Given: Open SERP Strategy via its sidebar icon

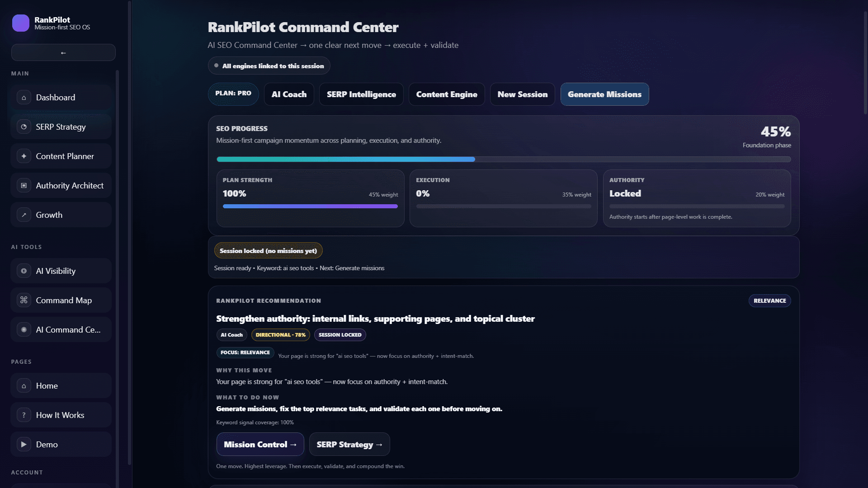Looking at the screenshot, I should coord(24,127).
